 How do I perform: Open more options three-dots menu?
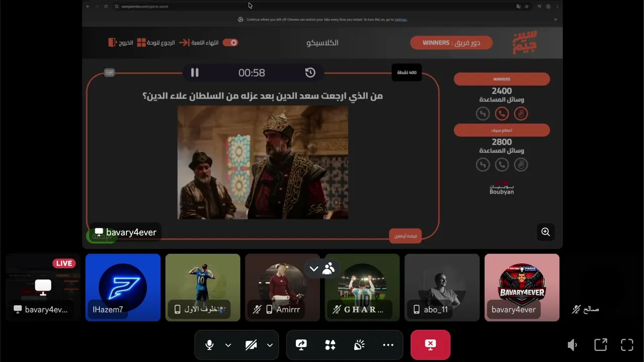(388, 345)
